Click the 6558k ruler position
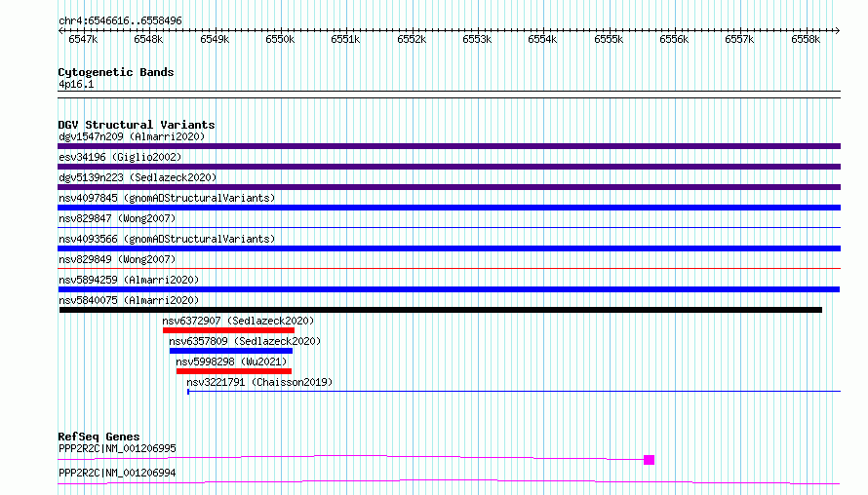868x495 pixels. click(806, 39)
